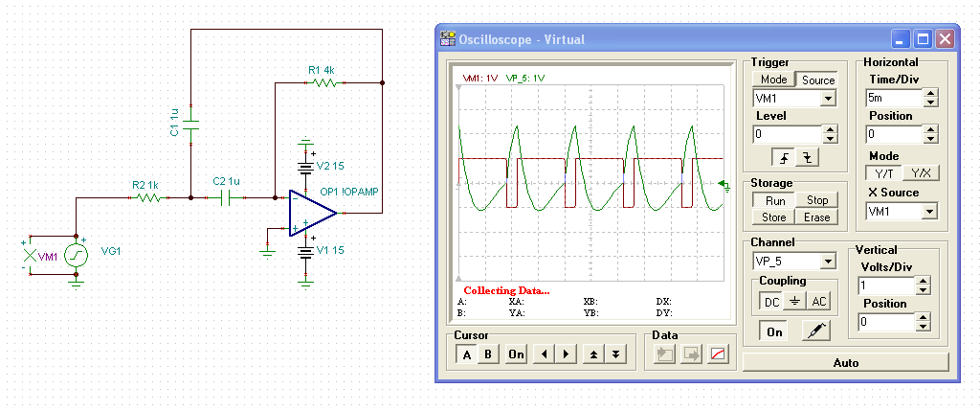
Task: Toggle the trigger Mode button
Action: 773,80
